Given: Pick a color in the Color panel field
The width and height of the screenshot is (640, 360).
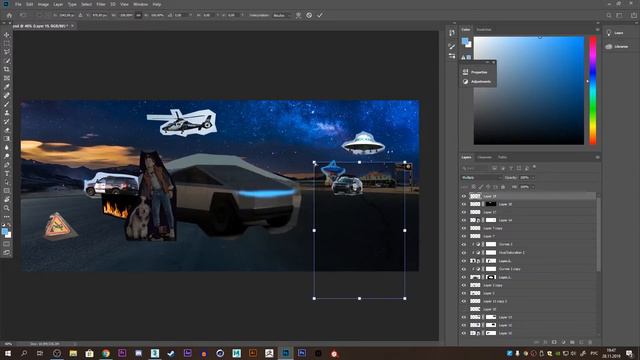Looking at the screenshot, I should (x=529, y=90).
